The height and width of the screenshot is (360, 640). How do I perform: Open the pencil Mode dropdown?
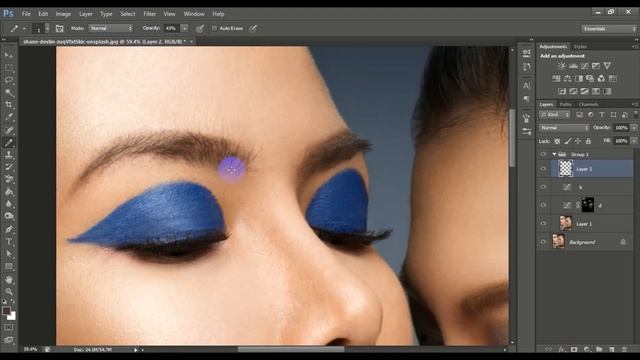click(111, 28)
